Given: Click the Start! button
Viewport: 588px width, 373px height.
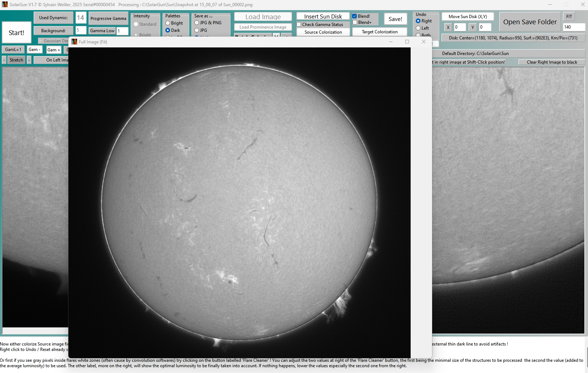Looking at the screenshot, I should (x=17, y=33).
